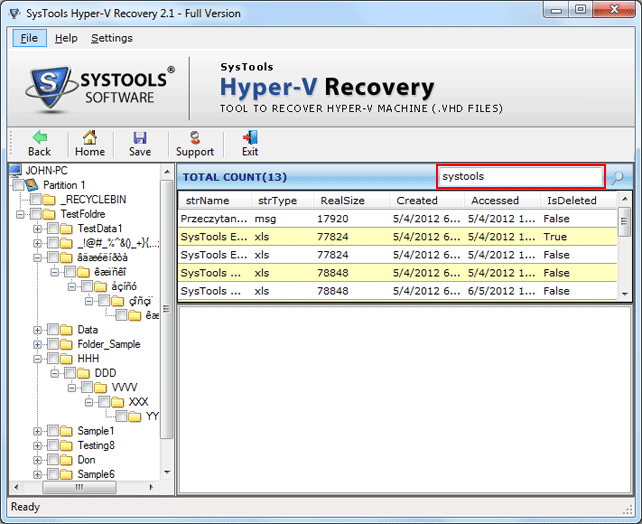Viewport: 642px width, 524px height.
Task: Click the folder tree vertical scrollbar
Action: click(x=168, y=300)
